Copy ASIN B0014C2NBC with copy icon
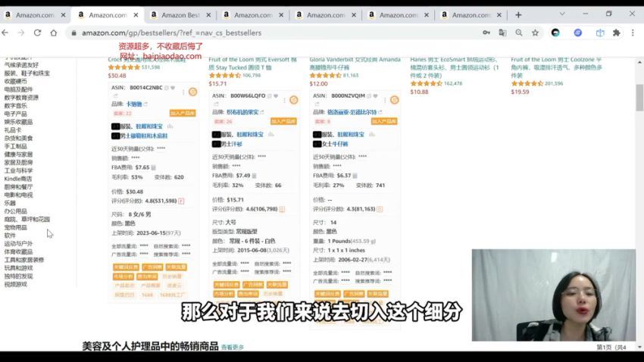The image size is (644, 362). (x=167, y=88)
